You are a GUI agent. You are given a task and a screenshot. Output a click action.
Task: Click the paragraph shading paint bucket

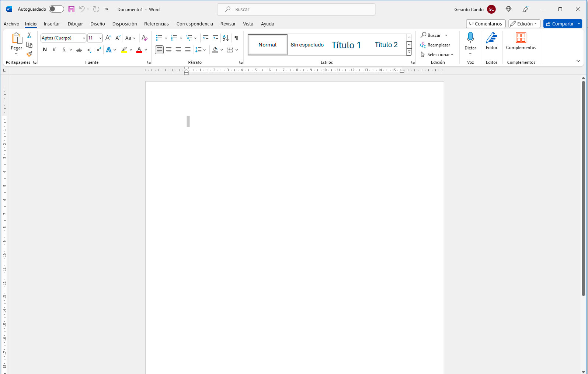tap(215, 50)
